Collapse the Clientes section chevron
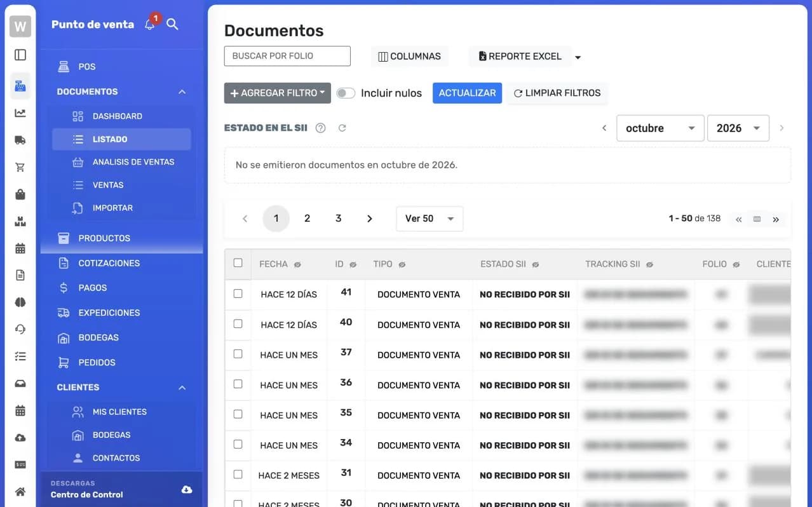812x507 pixels. 182,387
